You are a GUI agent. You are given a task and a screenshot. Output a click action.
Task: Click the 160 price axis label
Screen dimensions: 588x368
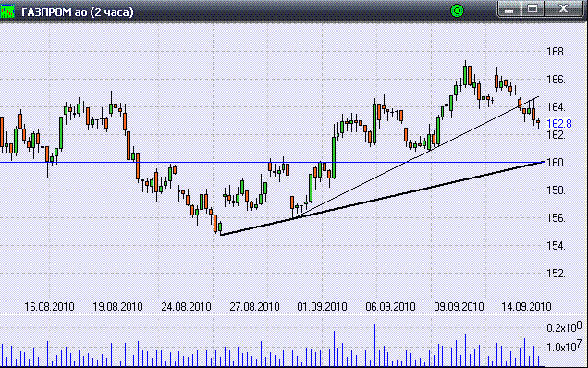click(556, 163)
